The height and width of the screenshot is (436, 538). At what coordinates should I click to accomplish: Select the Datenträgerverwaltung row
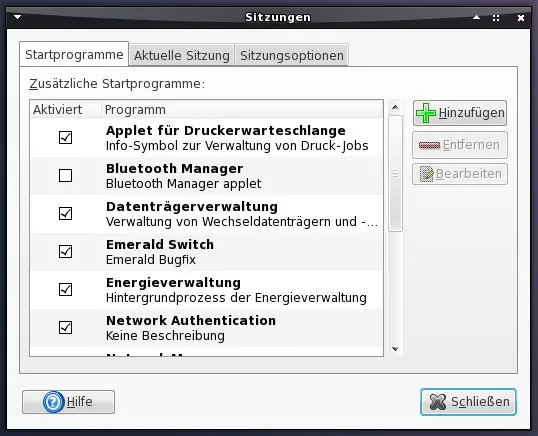[x=207, y=214]
